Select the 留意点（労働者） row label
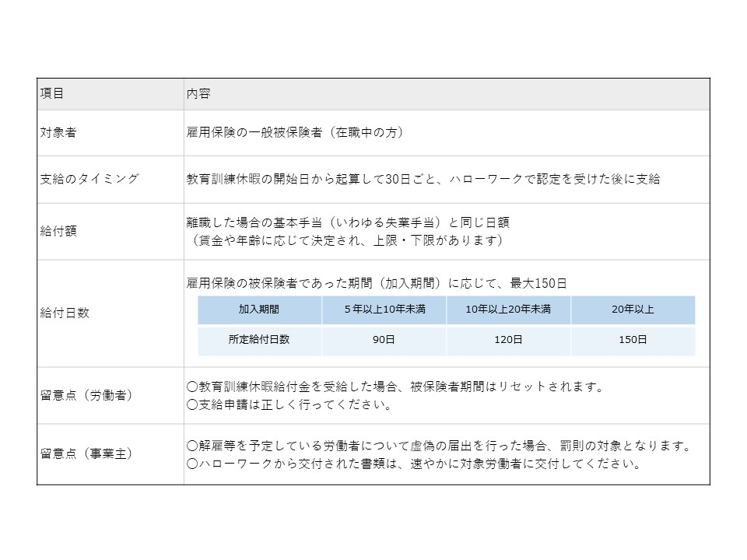Screen dimensions: 747x560 pyautogui.click(x=86, y=395)
